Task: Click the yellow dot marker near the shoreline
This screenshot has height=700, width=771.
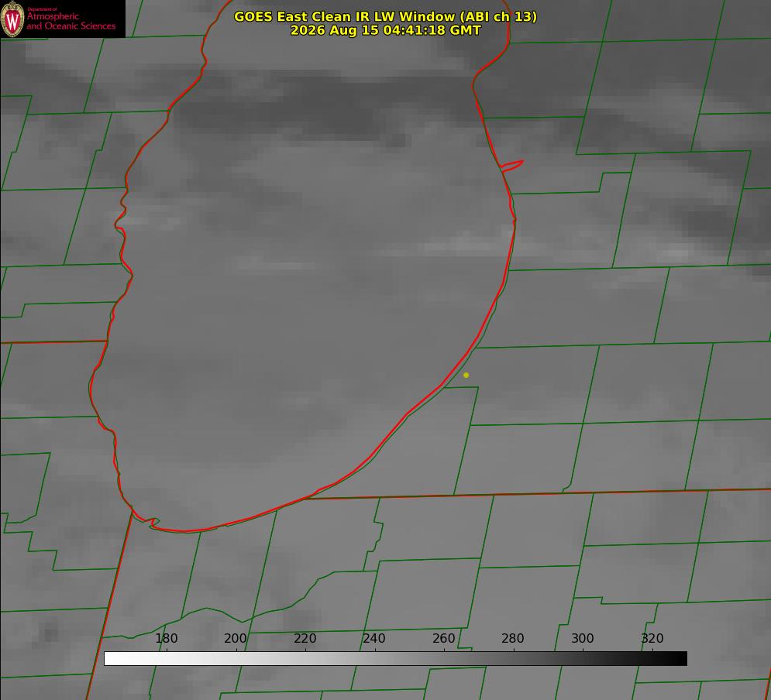Action: tap(466, 375)
